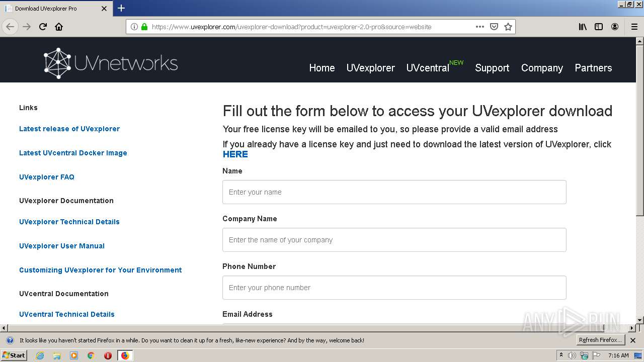
Task: Switch to Firefox taskbar button
Action: point(125,355)
